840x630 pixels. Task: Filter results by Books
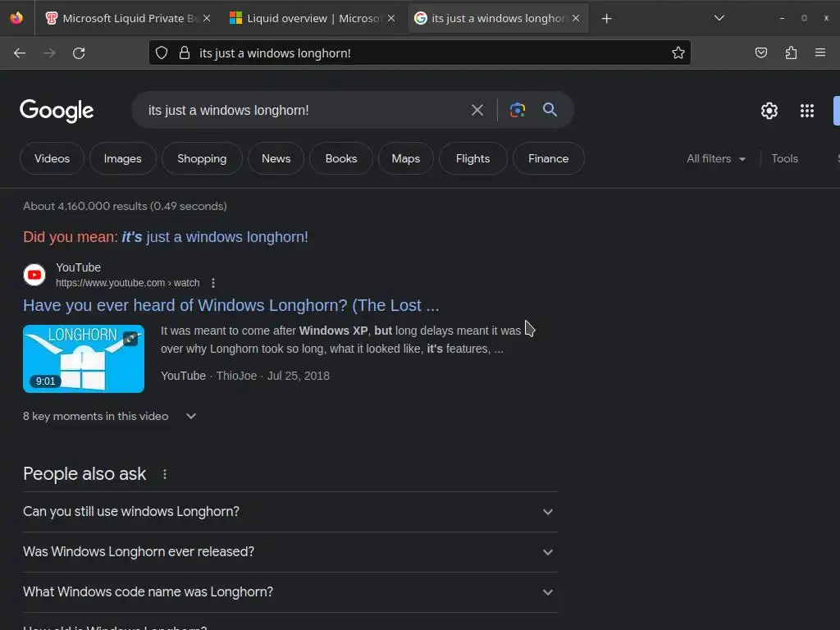point(341,158)
